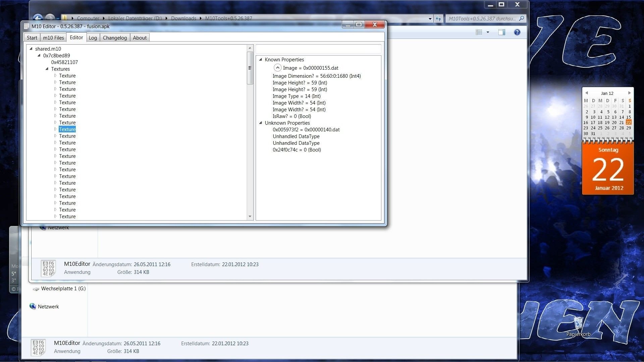Click the M10 Editor title bar app icon
Viewport: 644px width, 362px height.
[x=26, y=26]
